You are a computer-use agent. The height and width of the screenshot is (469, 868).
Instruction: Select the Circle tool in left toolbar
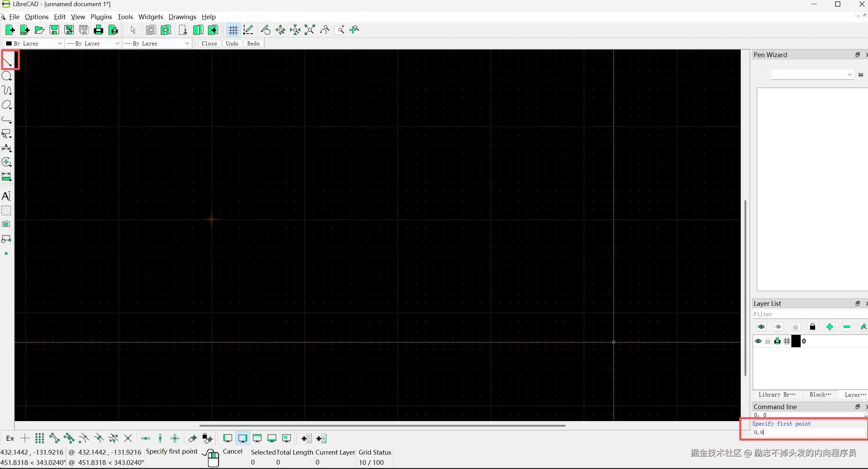[x=7, y=76]
